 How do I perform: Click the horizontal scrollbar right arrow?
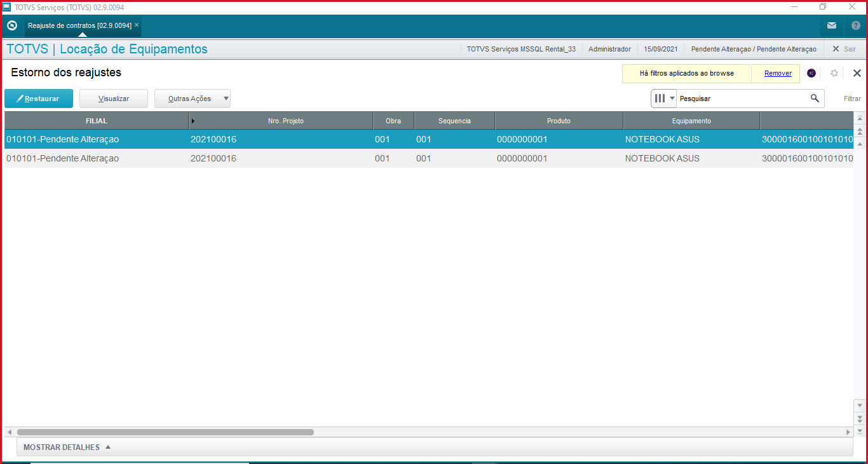tap(848, 432)
